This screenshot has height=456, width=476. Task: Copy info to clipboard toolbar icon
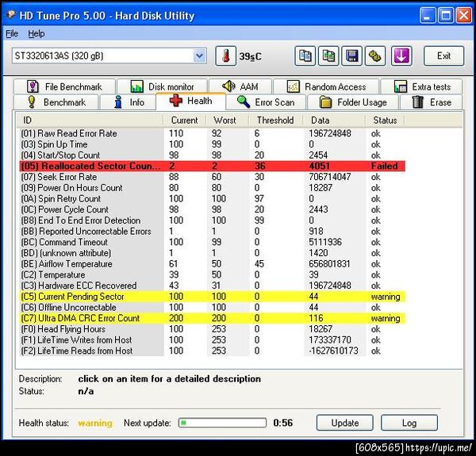point(305,56)
